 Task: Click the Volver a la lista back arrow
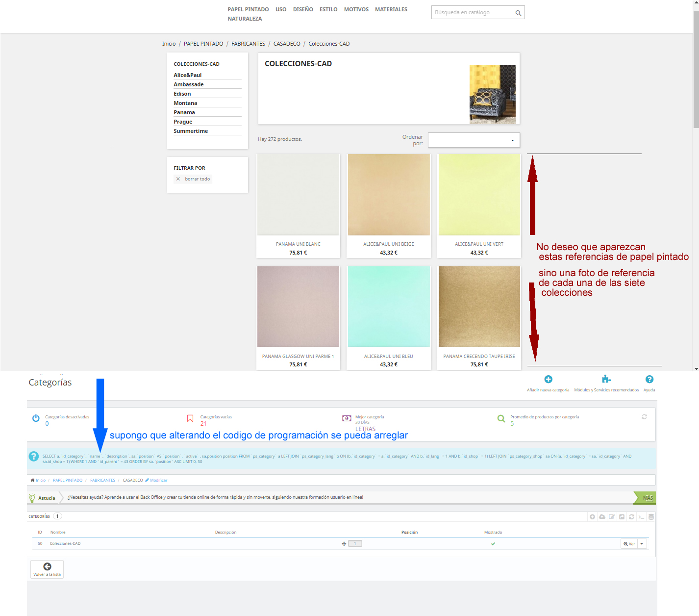(x=47, y=566)
